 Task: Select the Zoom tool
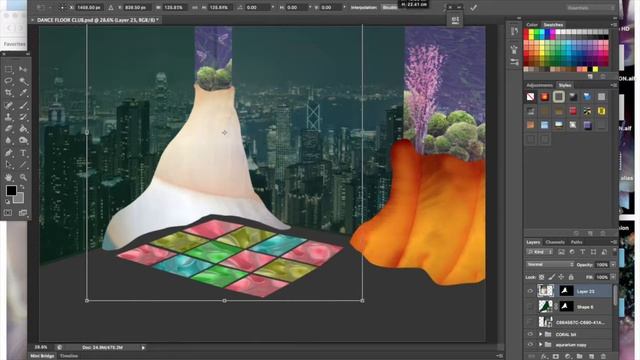point(23,177)
